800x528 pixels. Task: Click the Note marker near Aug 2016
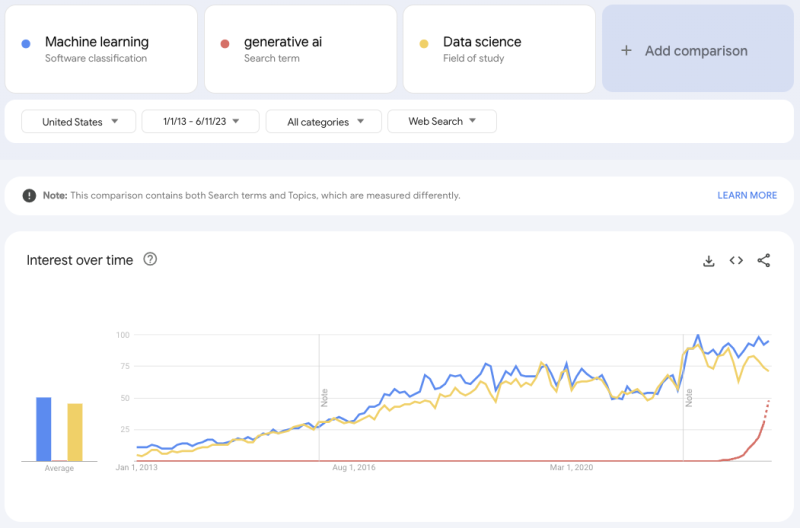[x=325, y=395]
